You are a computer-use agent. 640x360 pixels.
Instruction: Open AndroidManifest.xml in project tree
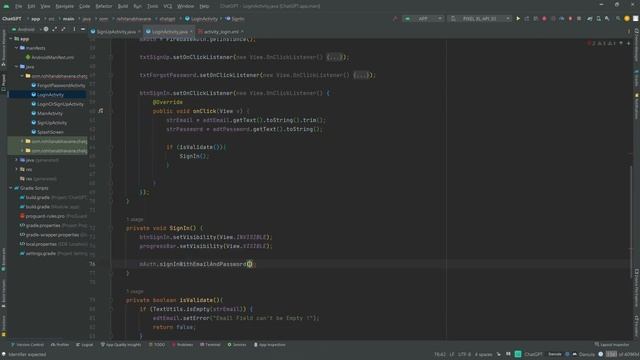(x=50, y=58)
